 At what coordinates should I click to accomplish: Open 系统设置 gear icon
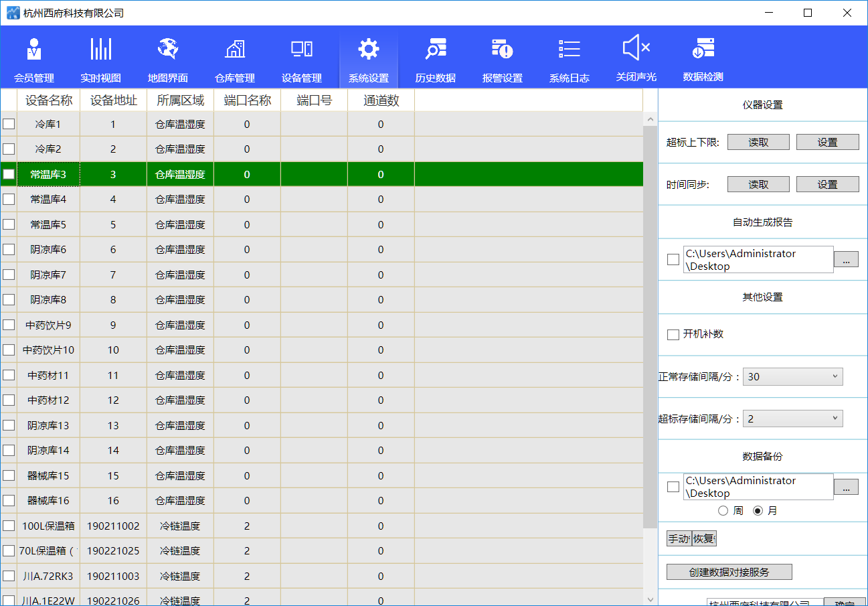[x=369, y=49]
